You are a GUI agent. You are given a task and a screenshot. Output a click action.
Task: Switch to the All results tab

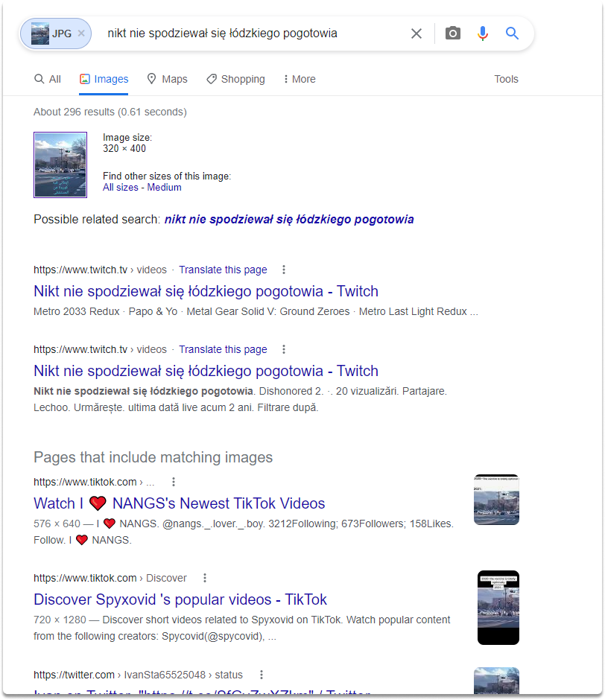(x=48, y=79)
